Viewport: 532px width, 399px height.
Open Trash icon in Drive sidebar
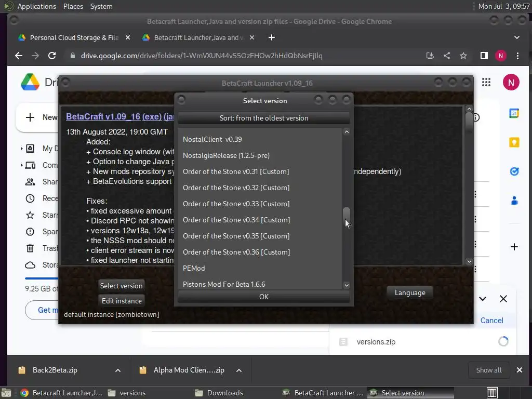point(30,248)
